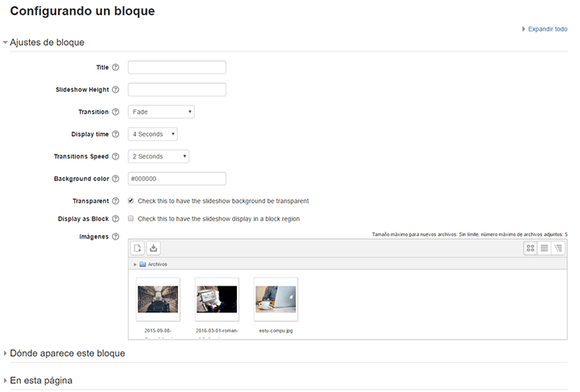This screenshot has height=392, width=580.
Task: Click the file name 2016-03-01-roman-
Action: pos(217,331)
